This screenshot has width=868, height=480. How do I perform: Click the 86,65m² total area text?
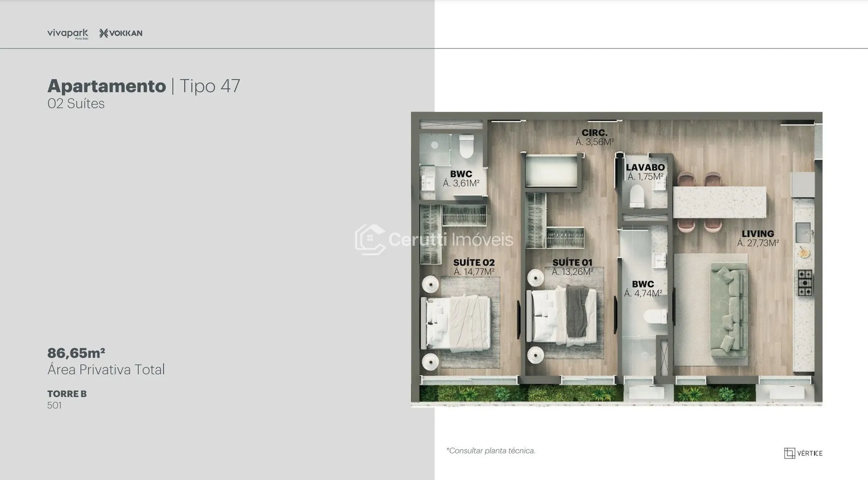tap(76, 353)
